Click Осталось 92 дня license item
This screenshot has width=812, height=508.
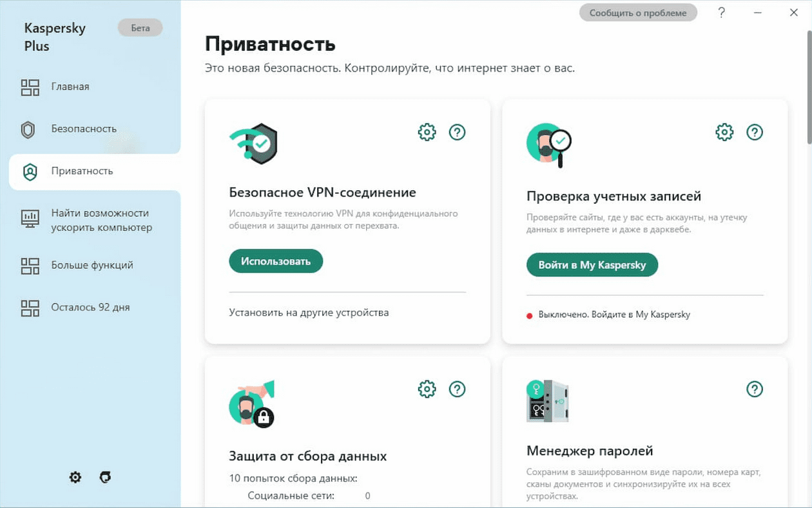[x=90, y=308]
